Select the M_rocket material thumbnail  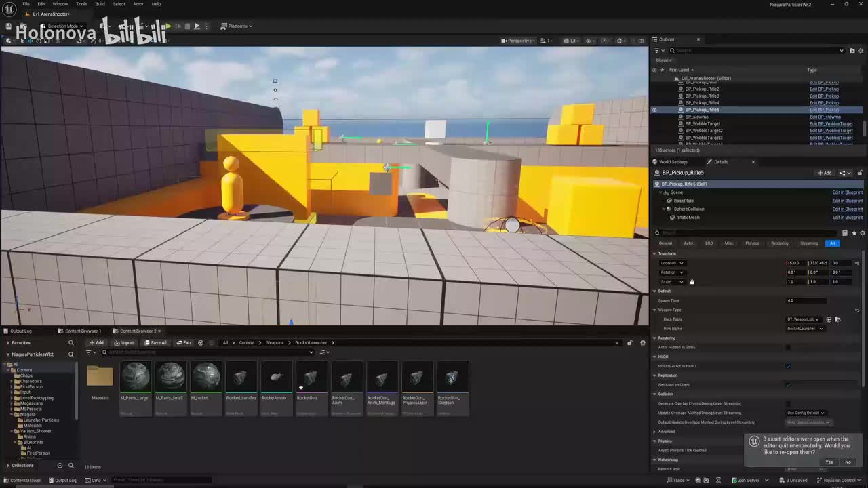point(205,377)
